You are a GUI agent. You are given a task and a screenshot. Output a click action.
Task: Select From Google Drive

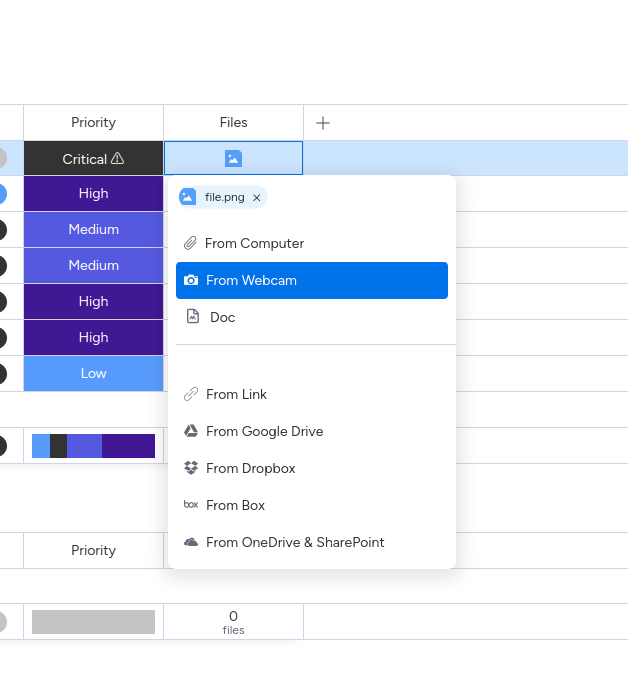(x=312, y=431)
